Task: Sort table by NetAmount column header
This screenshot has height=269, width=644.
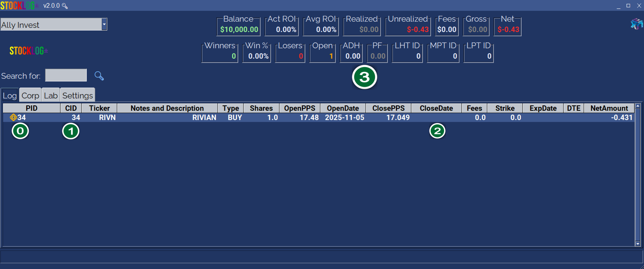Action: tap(609, 108)
